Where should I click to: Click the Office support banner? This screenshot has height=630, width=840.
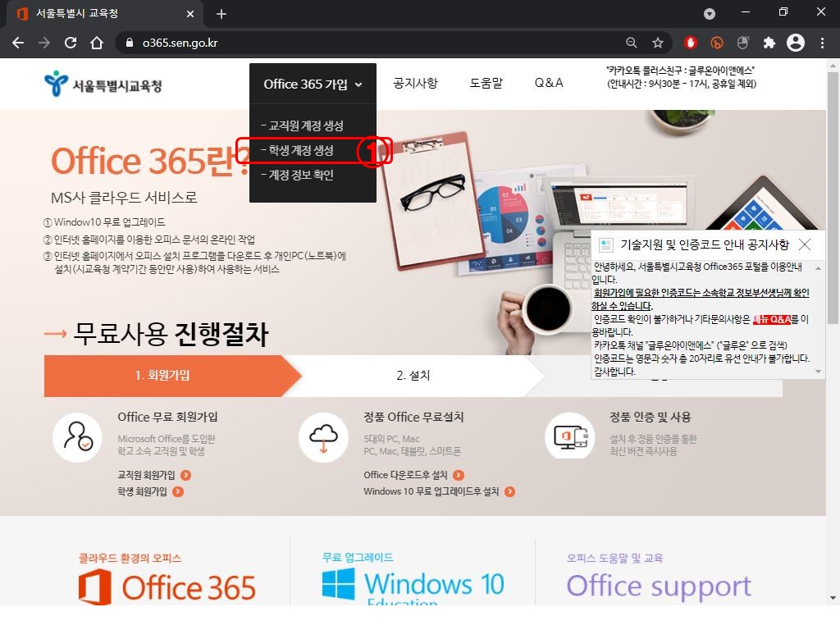[659, 586]
